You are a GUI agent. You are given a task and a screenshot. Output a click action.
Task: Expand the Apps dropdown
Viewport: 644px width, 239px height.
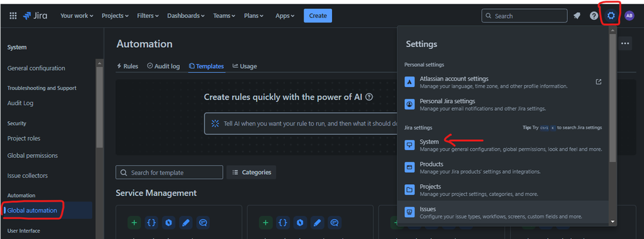pyautogui.click(x=285, y=15)
